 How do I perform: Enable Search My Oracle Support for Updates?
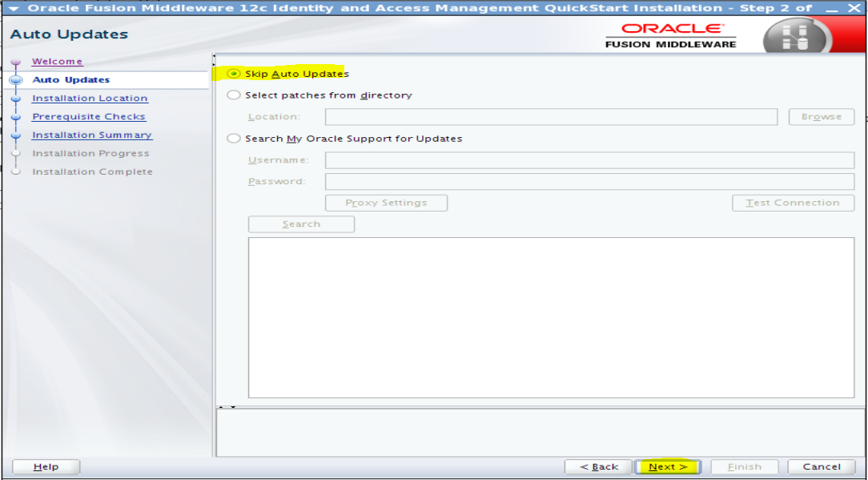click(233, 138)
